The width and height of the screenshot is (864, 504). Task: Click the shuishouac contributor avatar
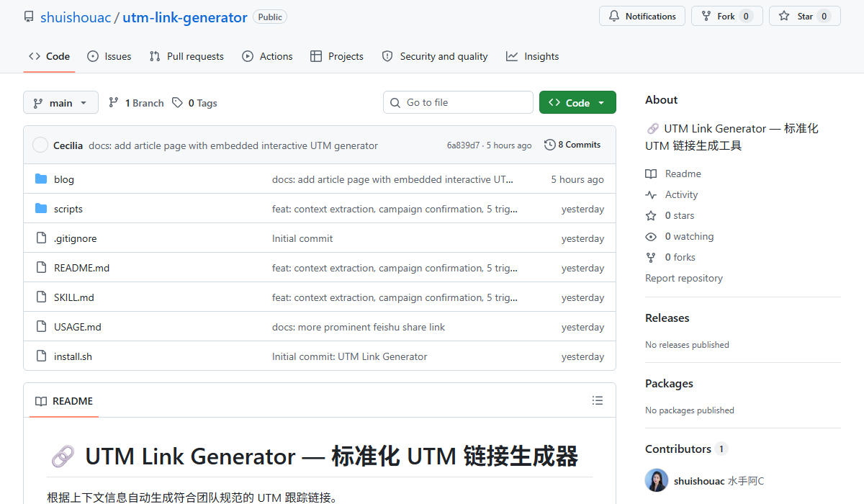point(657,480)
